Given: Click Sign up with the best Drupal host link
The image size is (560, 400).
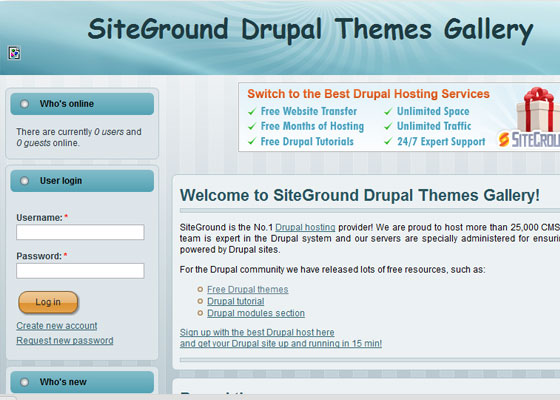Looking at the screenshot, I should [x=257, y=332].
